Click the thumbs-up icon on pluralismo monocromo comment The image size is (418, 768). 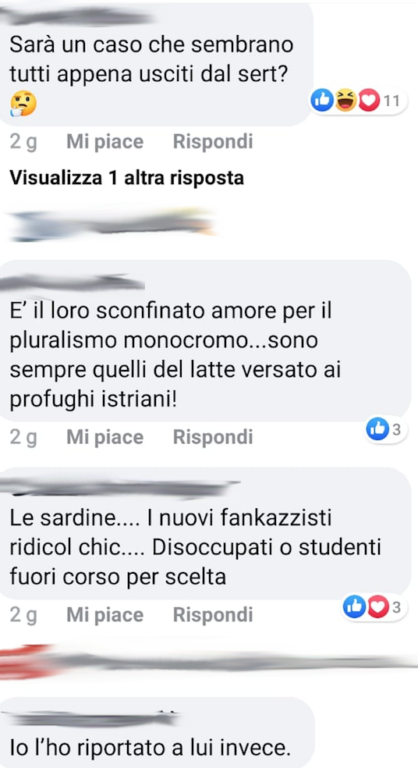(x=378, y=430)
